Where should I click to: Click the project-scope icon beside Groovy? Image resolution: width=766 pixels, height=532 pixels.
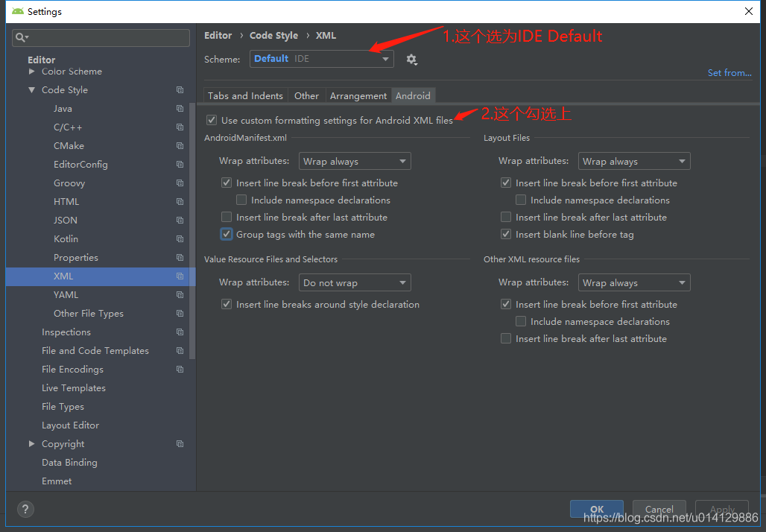[180, 183]
